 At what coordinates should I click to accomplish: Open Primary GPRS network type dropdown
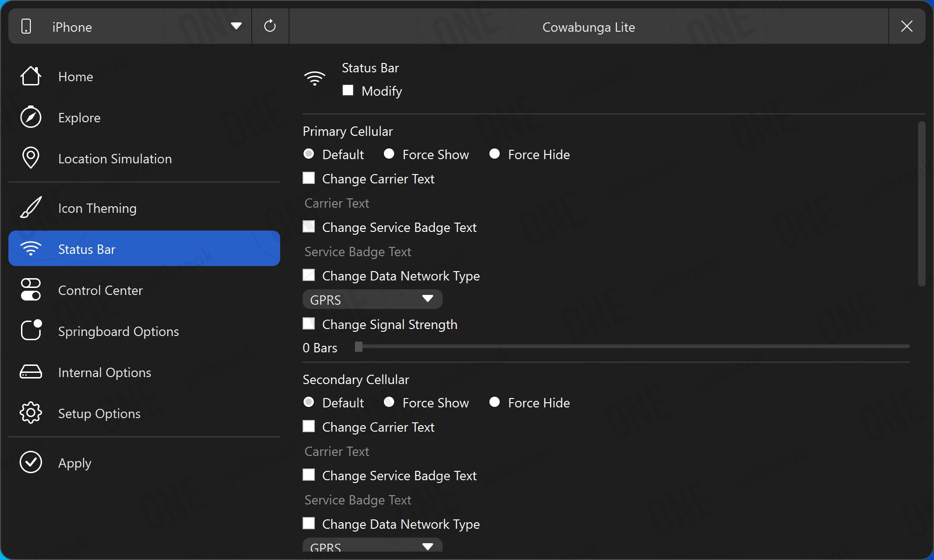tap(373, 299)
